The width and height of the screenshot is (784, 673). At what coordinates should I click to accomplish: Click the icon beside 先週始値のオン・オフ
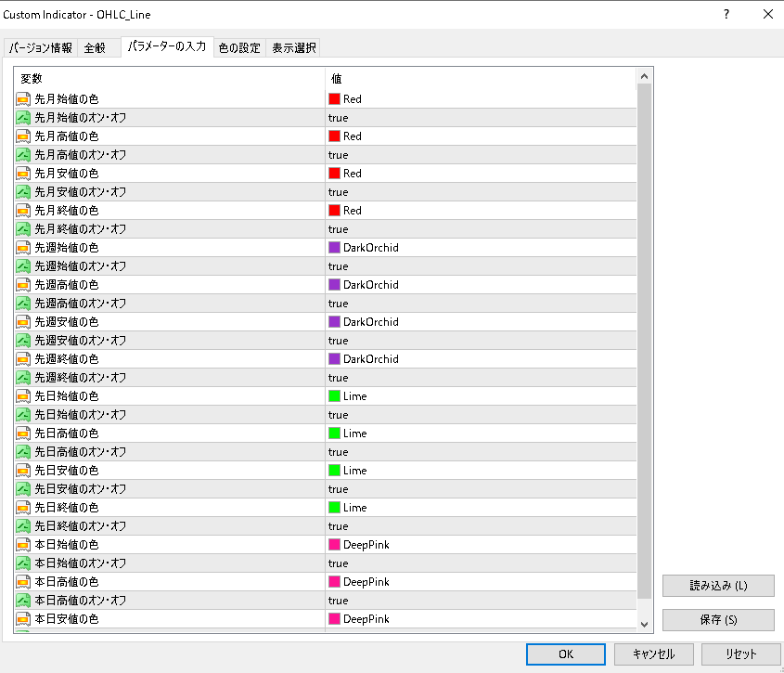coord(23,265)
